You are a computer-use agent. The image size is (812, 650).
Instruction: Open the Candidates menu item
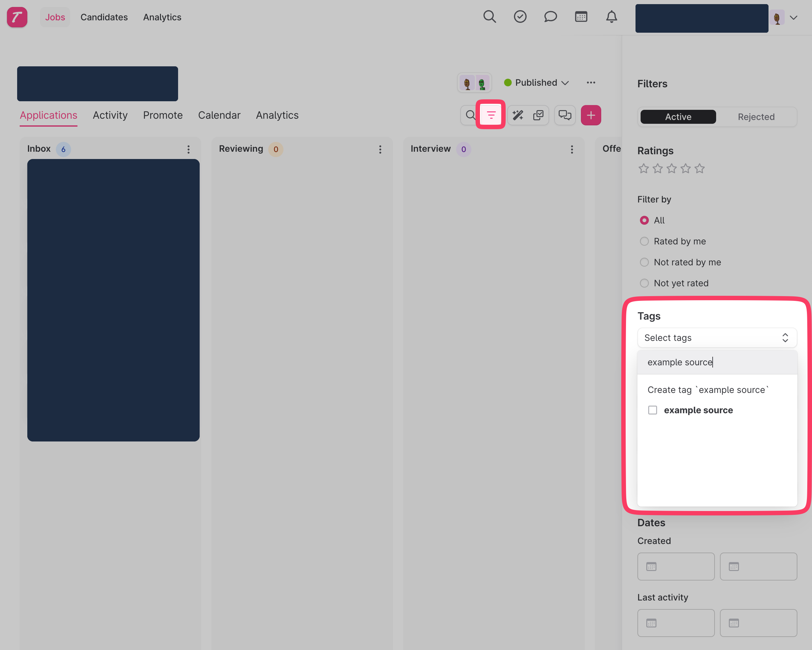tap(104, 17)
